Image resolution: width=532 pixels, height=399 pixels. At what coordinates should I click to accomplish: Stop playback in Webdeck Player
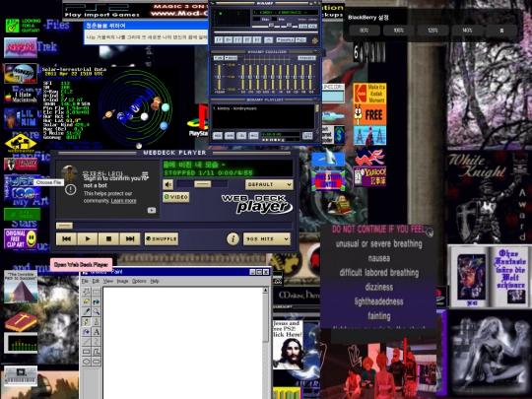108,238
